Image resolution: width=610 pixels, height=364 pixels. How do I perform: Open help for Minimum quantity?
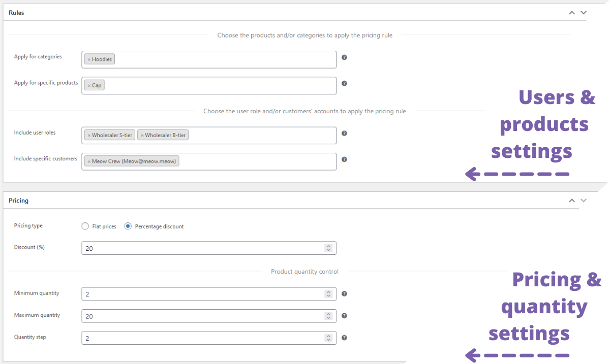pos(344,293)
